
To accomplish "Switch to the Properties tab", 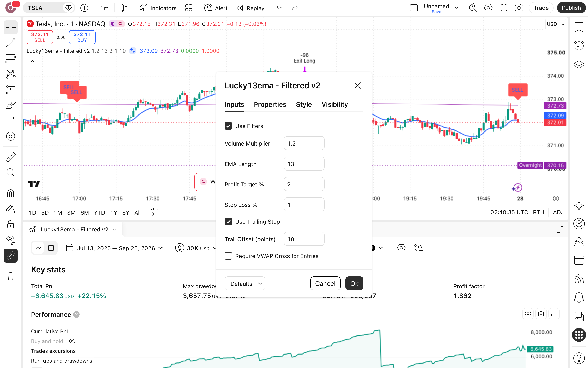I will [270, 104].
